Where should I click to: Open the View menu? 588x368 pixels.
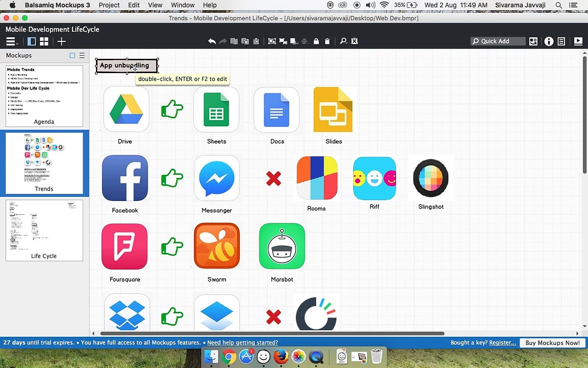click(x=155, y=5)
